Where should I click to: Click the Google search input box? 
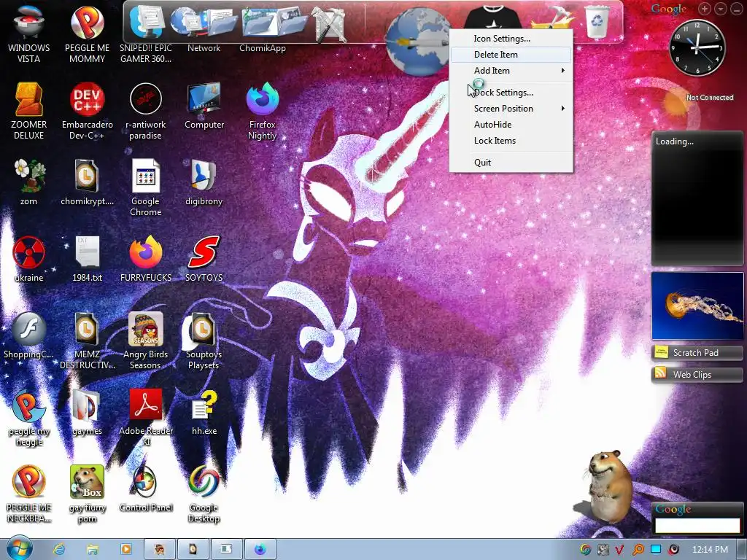coord(697,525)
